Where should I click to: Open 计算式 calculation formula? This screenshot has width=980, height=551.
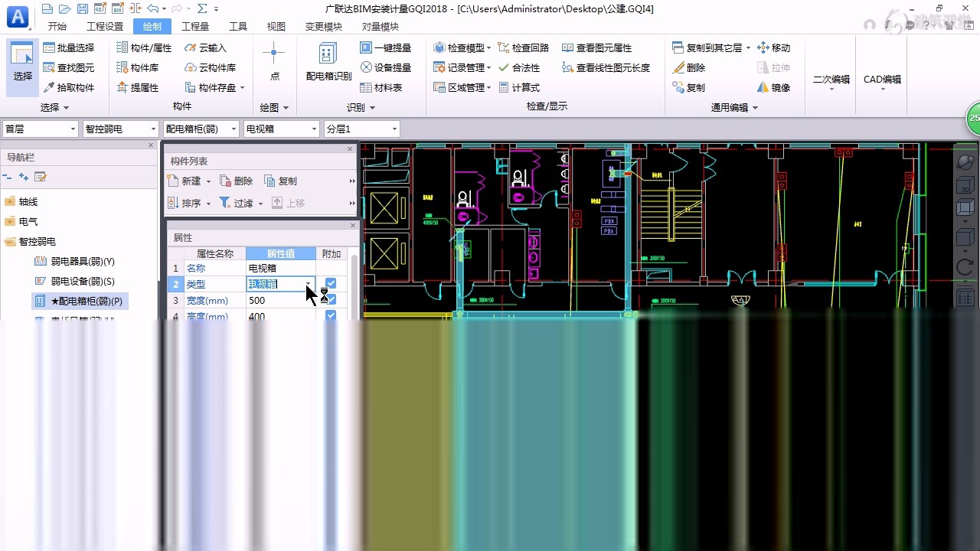[519, 87]
